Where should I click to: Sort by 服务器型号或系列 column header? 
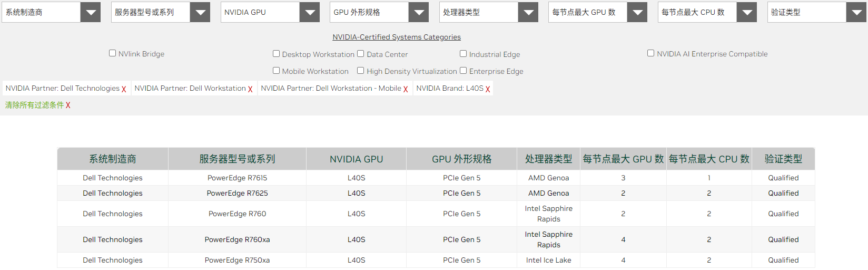(237, 159)
